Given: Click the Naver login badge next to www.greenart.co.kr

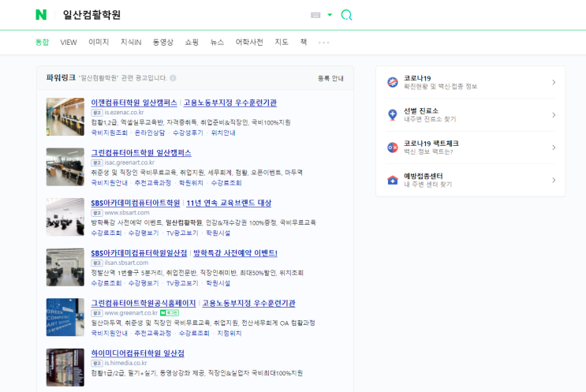Looking at the screenshot, I should click(x=170, y=313).
